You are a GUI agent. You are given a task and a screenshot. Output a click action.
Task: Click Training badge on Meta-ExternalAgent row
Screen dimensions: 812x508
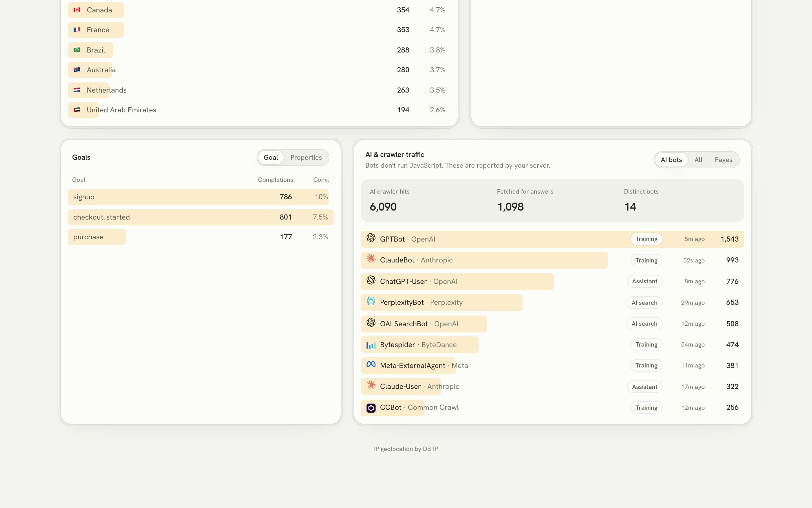(646, 365)
